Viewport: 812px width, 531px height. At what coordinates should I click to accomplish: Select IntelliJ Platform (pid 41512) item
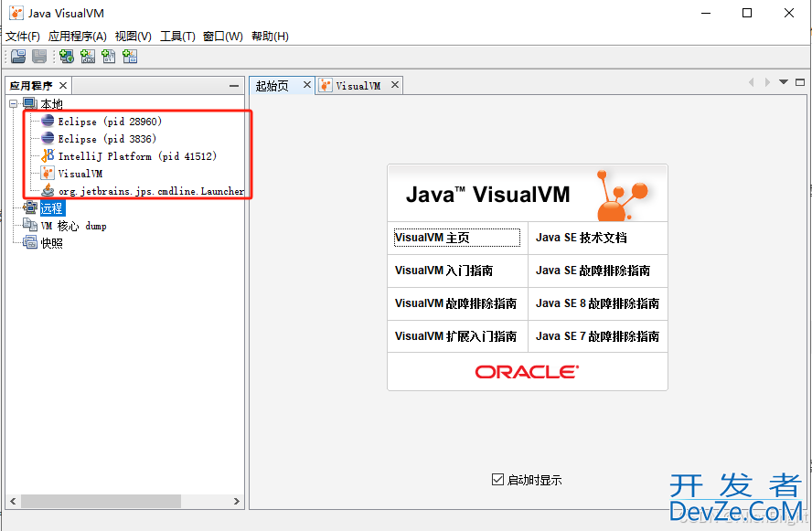click(137, 156)
